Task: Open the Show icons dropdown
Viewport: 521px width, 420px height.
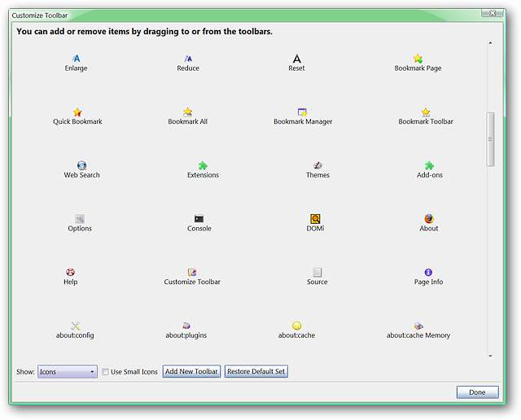Action: coord(68,371)
